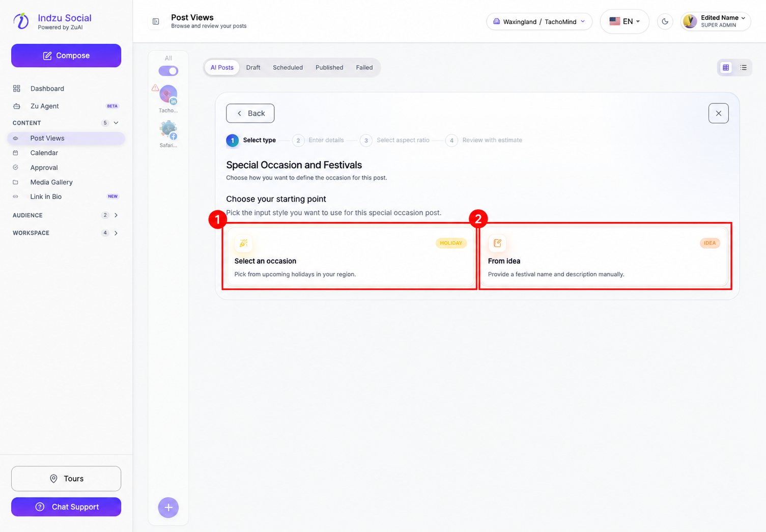Add a new account with plus button
Image resolution: width=766 pixels, height=532 pixels.
[168, 507]
